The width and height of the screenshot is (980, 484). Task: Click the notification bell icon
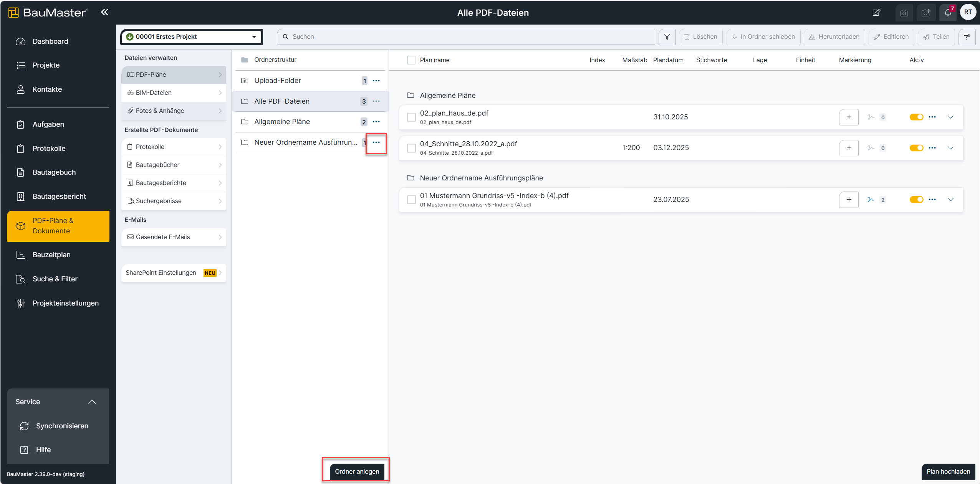[947, 13]
